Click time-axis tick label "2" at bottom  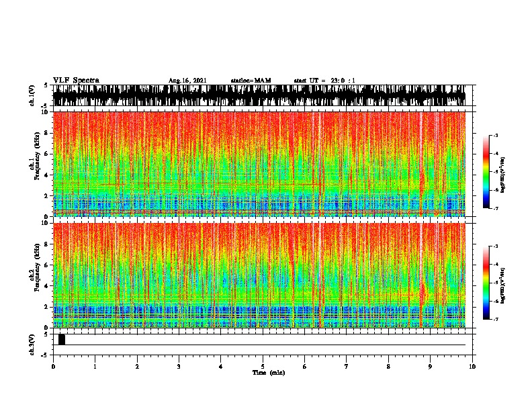coord(137,367)
